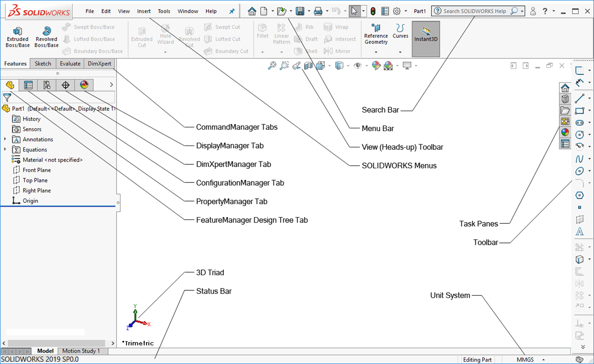Image resolution: width=594 pixels, height=364 pixels.
Task: Click the Edit Appearance icon
Action: [376, 66]
